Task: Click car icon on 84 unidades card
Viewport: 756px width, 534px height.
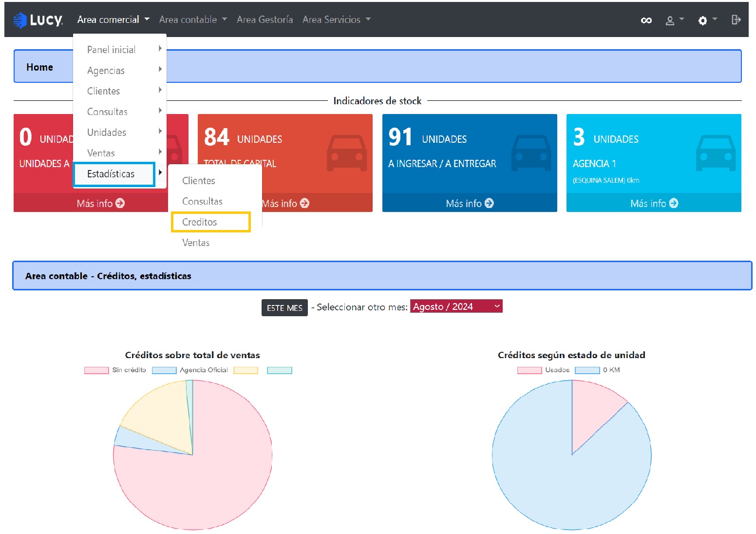Action: tap(347, 153)
